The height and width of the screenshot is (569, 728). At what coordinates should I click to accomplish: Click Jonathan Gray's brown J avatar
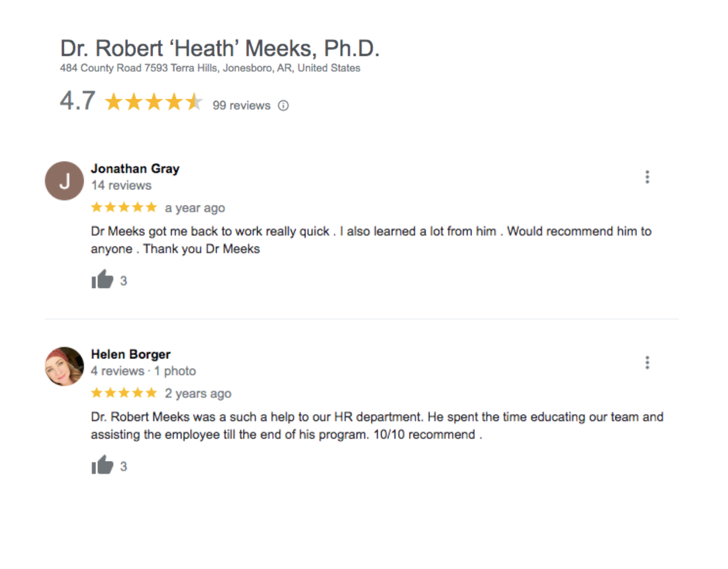[x=64, y=181]
